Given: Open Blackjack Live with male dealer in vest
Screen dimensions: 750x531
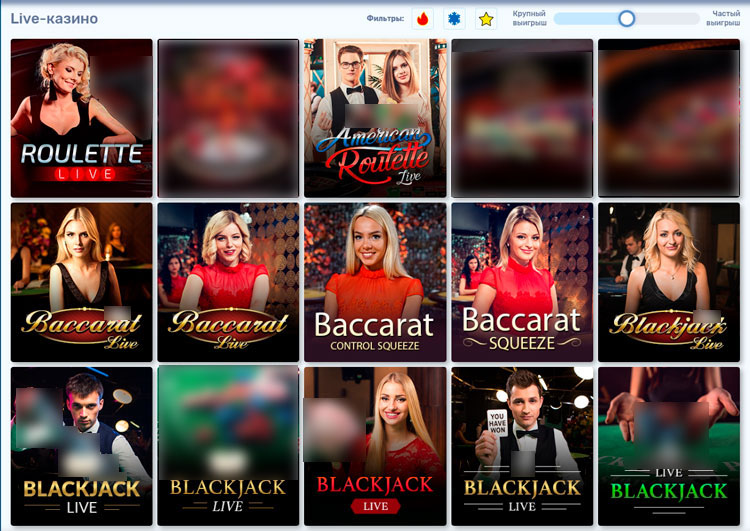Looking at the screenshot, I should [82, 446].
